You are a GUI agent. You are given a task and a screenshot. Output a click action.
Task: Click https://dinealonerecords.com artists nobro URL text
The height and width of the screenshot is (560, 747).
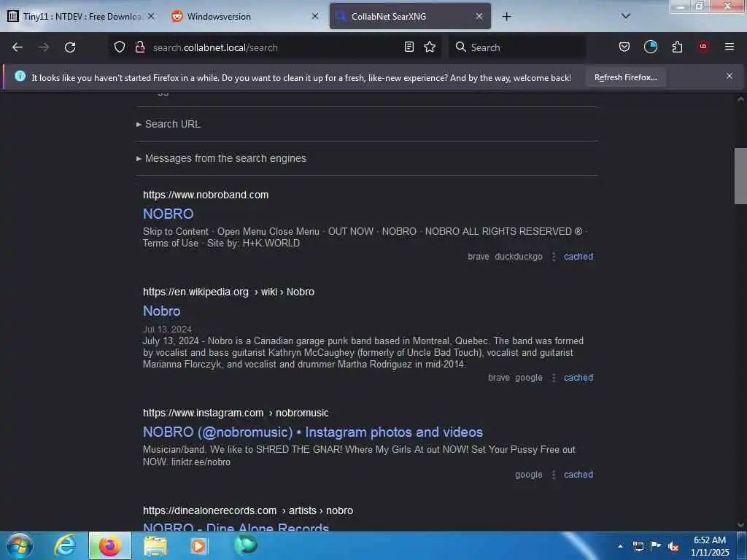pos(248,510)
